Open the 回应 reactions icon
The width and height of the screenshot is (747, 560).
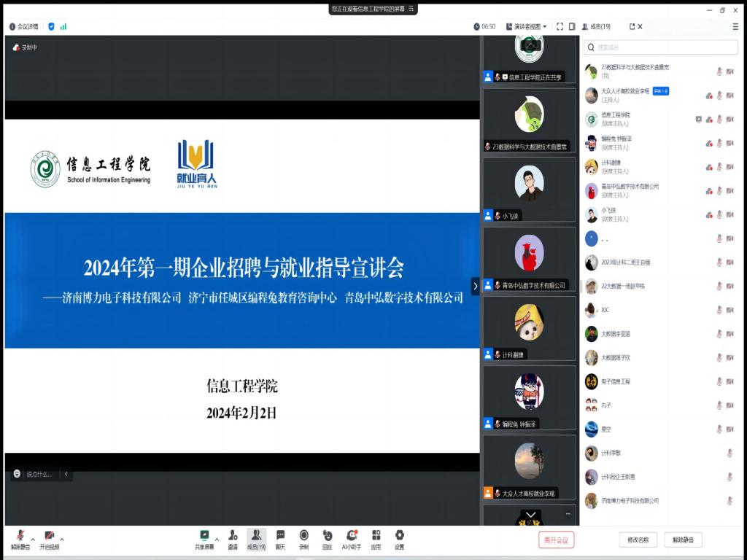(328, 539)
